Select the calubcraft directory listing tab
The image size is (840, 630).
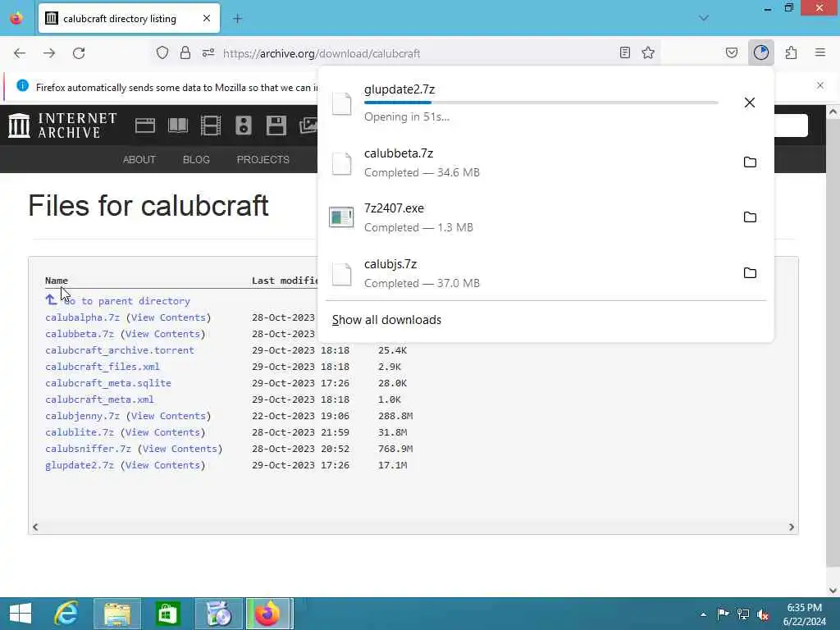(x=129, y=18)
